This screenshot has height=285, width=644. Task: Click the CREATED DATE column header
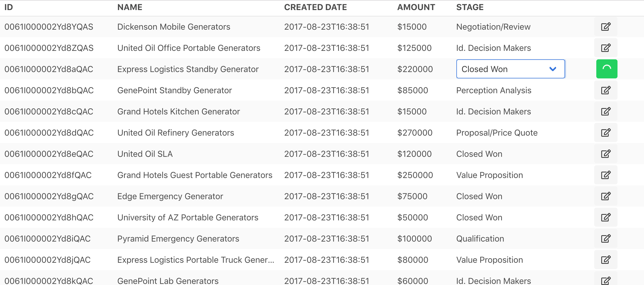pyautogui.click(x=315, y=7)
